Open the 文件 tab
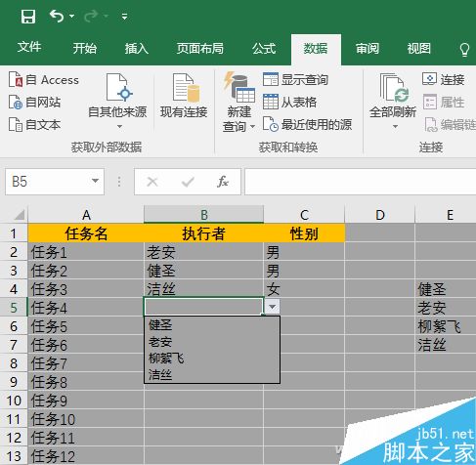The height and width of the screenshot is (465, 476). [x=29, y=48]
